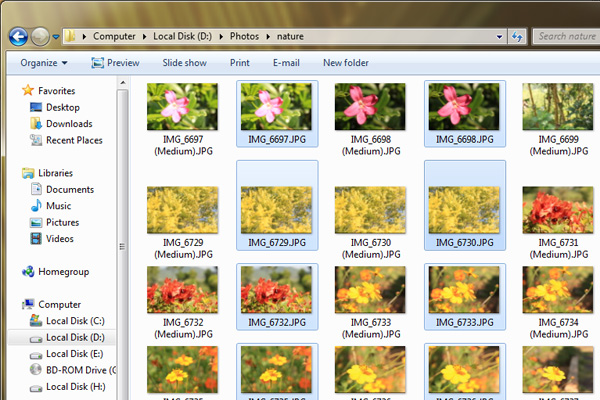Click nature in the address breadcrumb
600x400 pixels.
[290, 36]
